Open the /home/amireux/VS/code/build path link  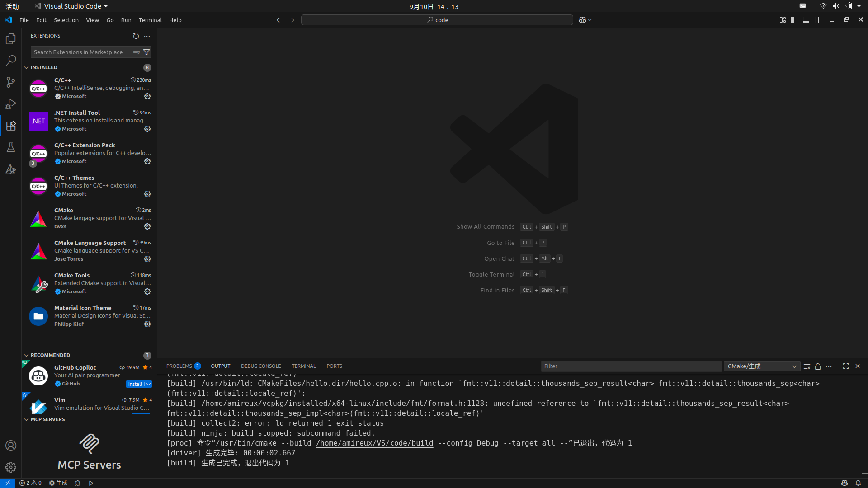tap(374, 443)
